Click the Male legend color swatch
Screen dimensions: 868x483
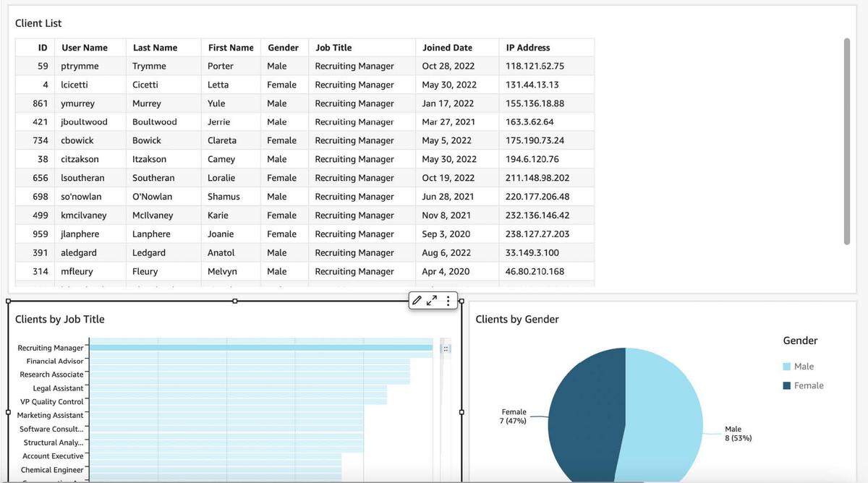coord(787,367)
